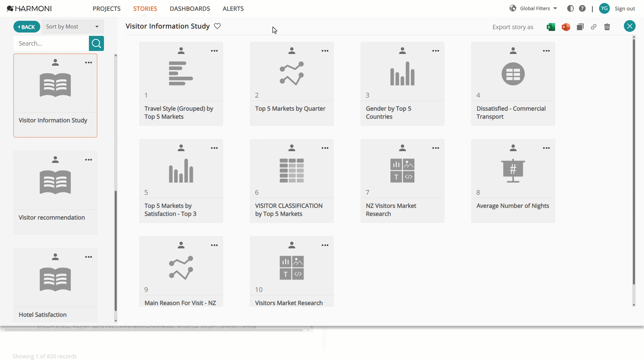The image size is (644, 362).
Task: Select the Visitor recommendation story card
Action: pos(55,192)
